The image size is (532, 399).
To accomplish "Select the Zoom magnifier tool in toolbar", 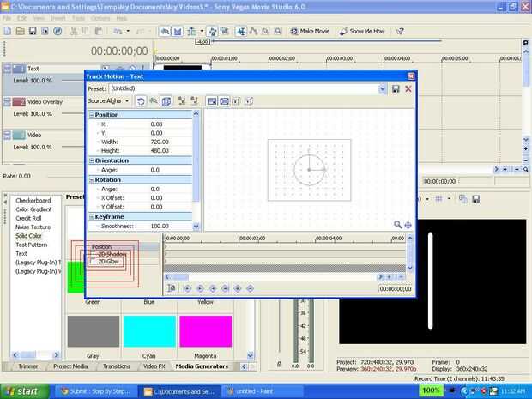I will pos(278,31).
